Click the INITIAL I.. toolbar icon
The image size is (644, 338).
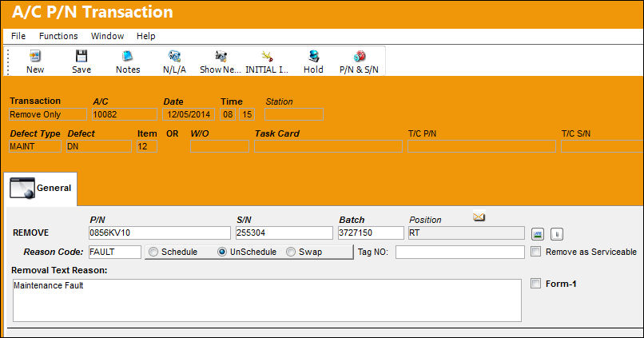coord(268,56)
